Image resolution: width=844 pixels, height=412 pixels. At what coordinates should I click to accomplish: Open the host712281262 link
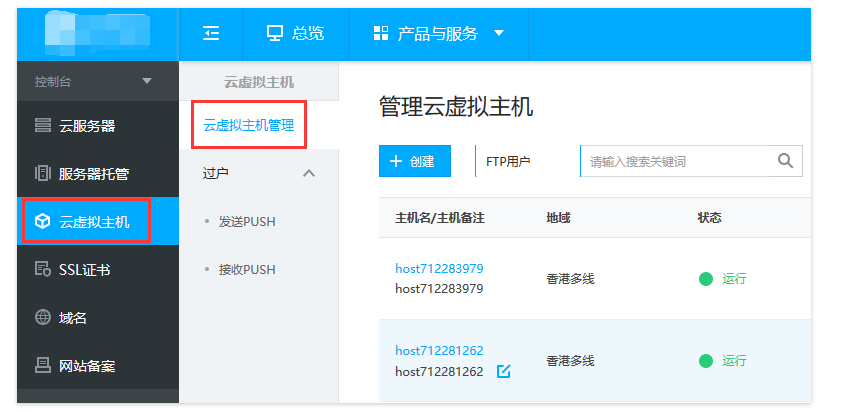pyautogui.click(x=439, y=351)
